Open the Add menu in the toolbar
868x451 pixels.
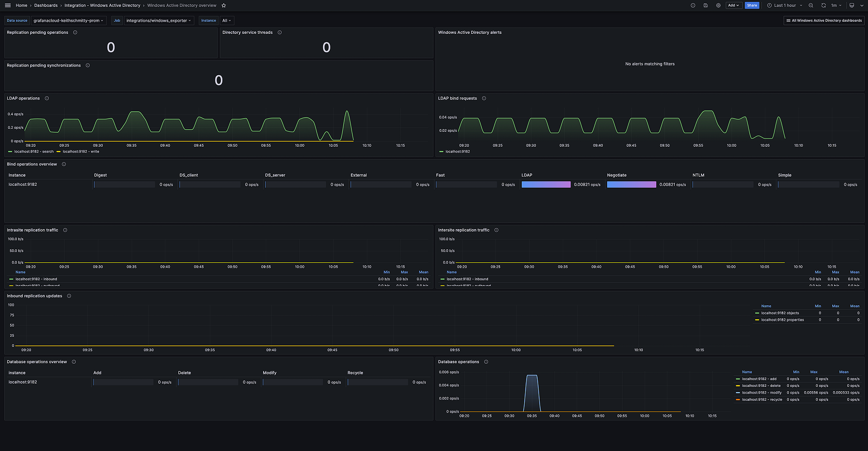pyautogui.click(x=733, y=5)
